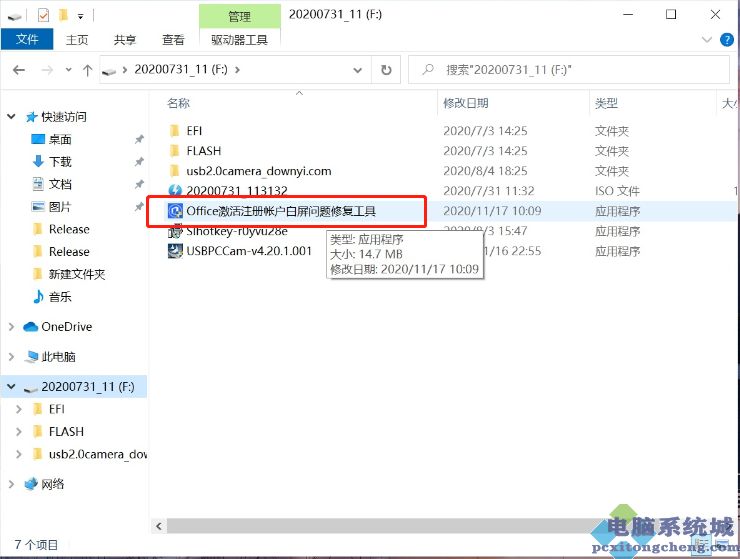
Task: Go back with the left arrow
Action: (19, 70)
